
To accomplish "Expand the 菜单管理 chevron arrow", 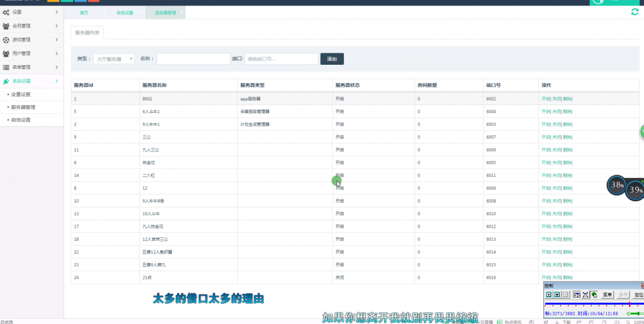I will [57, 67].
